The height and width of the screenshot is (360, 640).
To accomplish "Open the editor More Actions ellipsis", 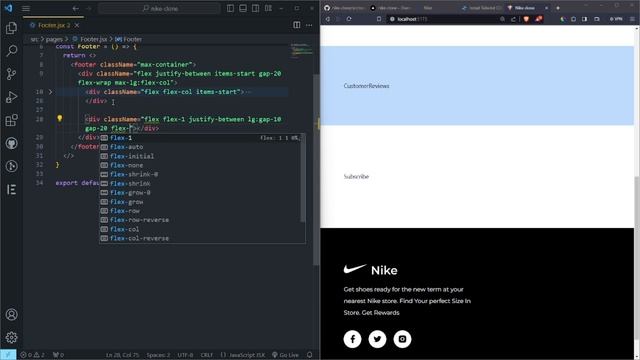I will pyautogui.click(x=309, y=25).
